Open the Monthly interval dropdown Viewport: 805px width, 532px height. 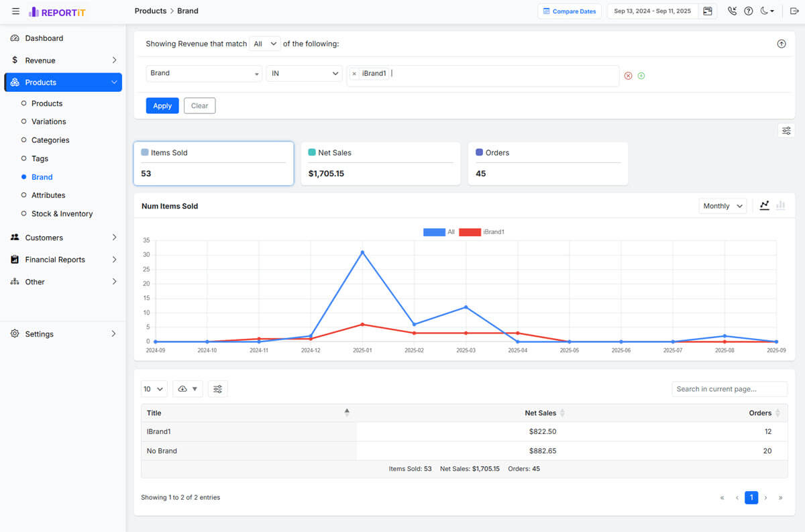pos(722,206)
